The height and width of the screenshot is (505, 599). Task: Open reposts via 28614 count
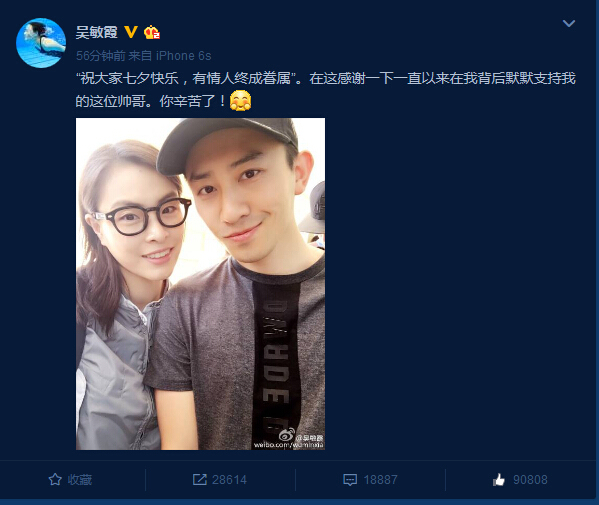[229, 480]
